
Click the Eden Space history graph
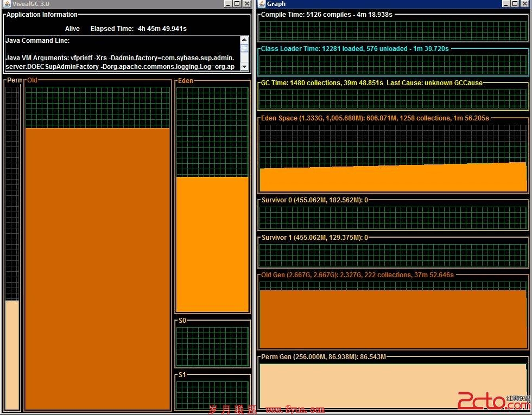click(393, 158)
